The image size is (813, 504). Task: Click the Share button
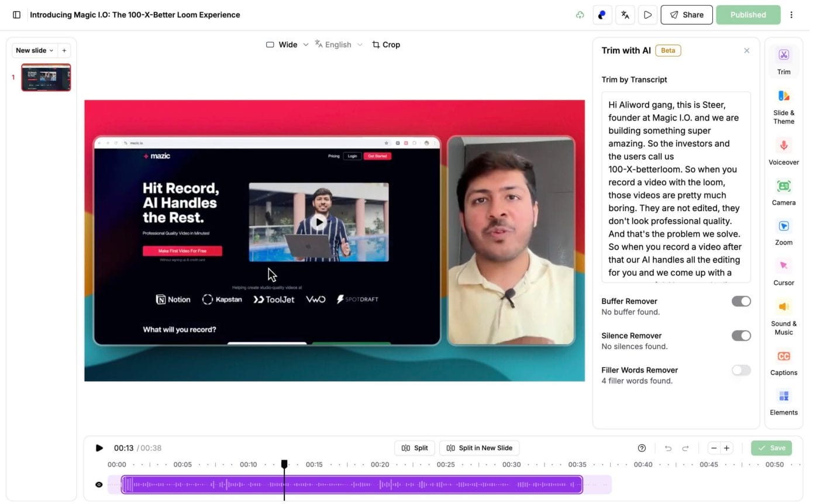coord(686,15)
